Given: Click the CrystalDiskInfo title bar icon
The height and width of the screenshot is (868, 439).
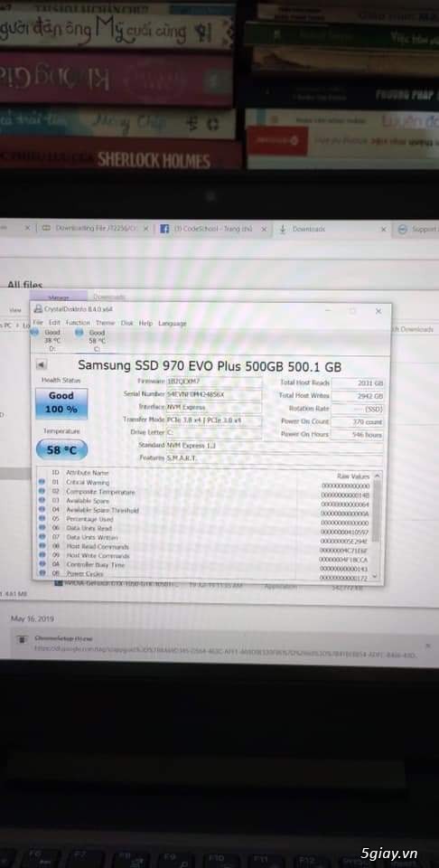Looking at the screenshot, I should click(37, 309).
